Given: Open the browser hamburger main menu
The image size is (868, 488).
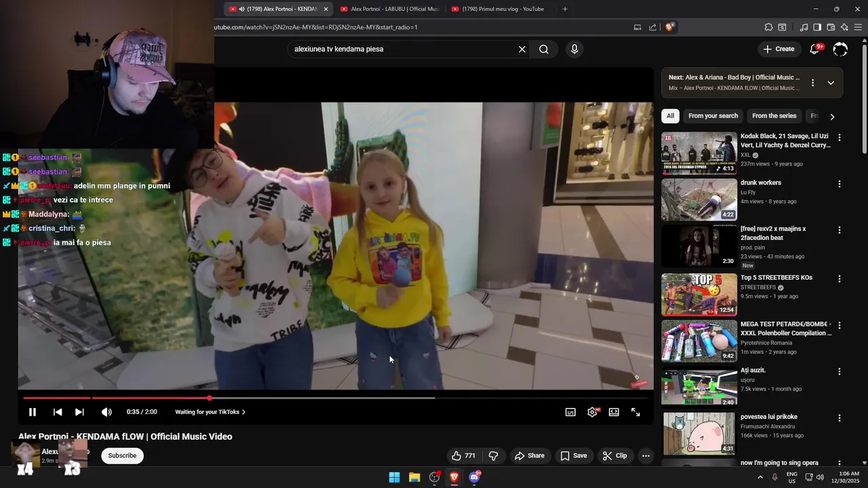Looking at the screenshot, I should (859, 27).
